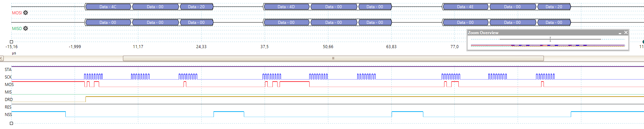
Task: Click the left scroll arrow of timeline scrollbar
Action: (2, 58)
